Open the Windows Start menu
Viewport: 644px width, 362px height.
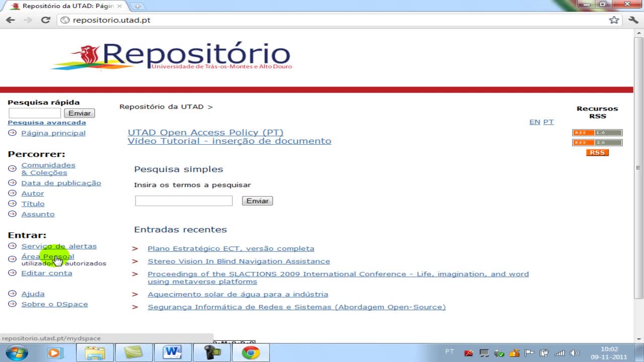tap(17, 352)
